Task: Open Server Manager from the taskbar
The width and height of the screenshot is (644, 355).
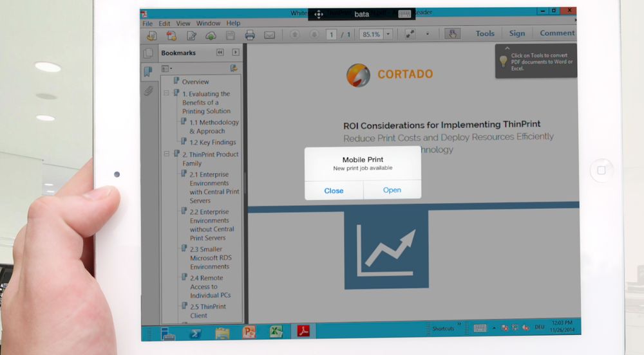Action: [167, 334]
